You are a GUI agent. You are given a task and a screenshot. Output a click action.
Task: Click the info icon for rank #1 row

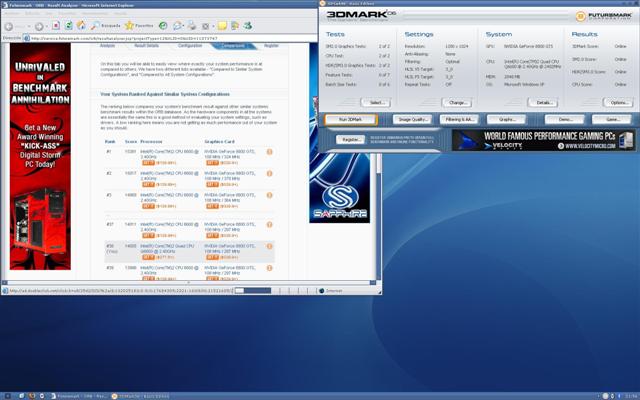click(269, 151)
